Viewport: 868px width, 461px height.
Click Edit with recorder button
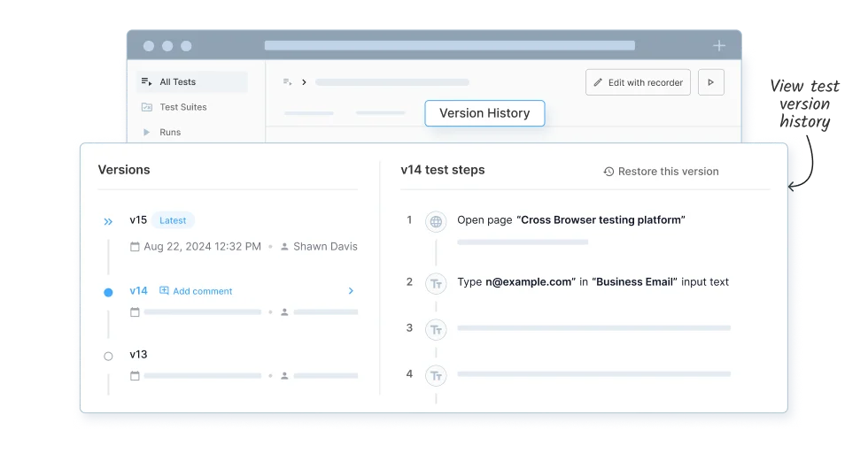(638, 82)
